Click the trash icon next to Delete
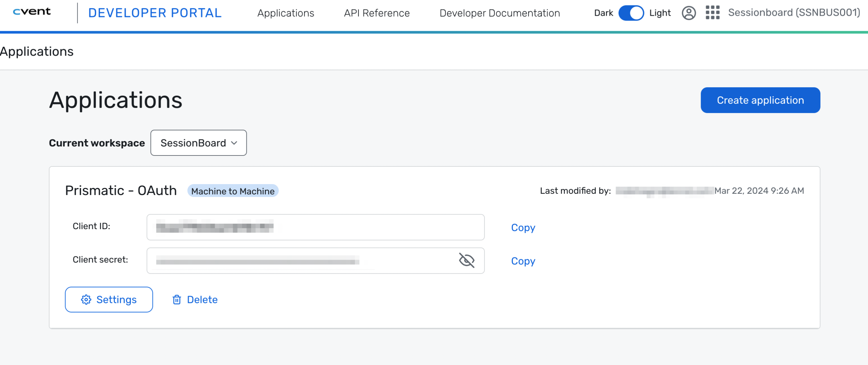 coord(177,300)
